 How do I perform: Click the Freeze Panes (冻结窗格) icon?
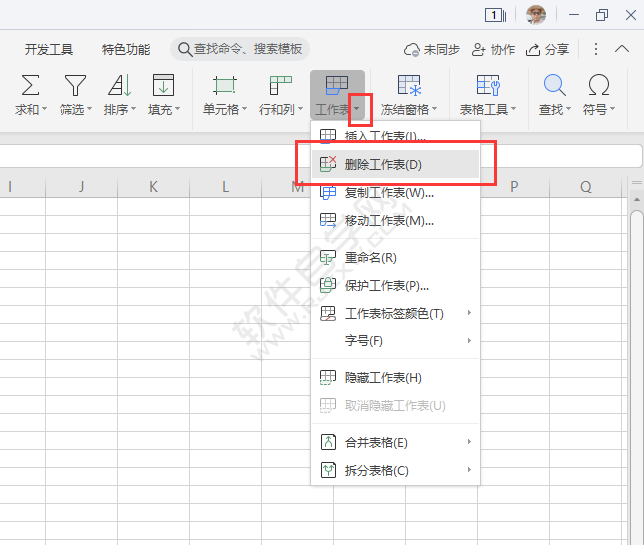(409, 85)
